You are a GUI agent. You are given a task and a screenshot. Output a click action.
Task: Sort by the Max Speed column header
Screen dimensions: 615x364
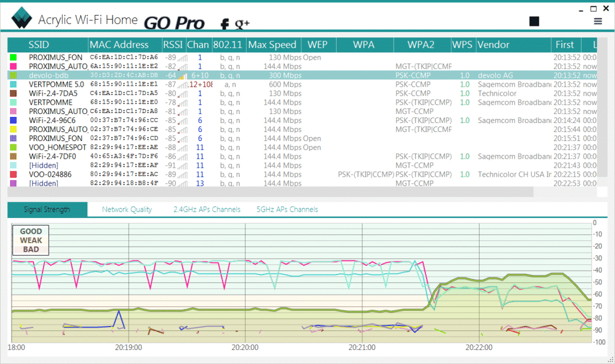pos(273,45)
